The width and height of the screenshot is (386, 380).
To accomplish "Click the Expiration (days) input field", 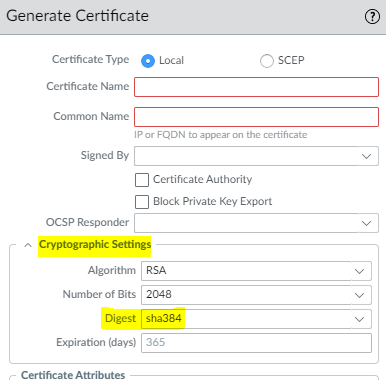I will pyautogui.click(x=256, y=343).
